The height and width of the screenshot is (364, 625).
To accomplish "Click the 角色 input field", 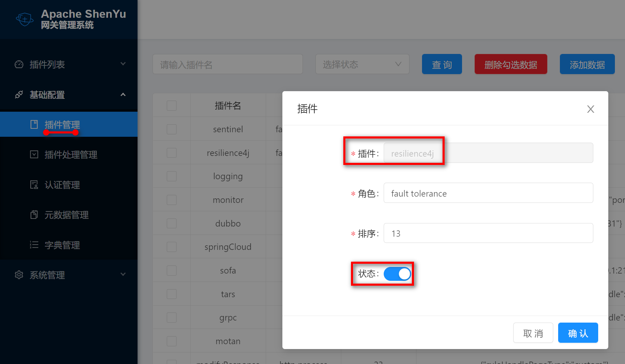I will click(488, 193).
